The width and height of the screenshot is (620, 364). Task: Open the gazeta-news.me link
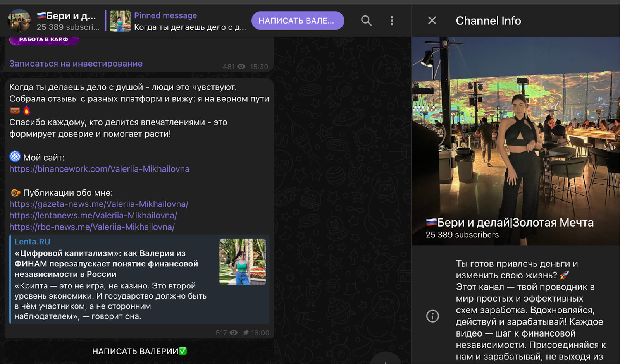(x=99, y=204)
